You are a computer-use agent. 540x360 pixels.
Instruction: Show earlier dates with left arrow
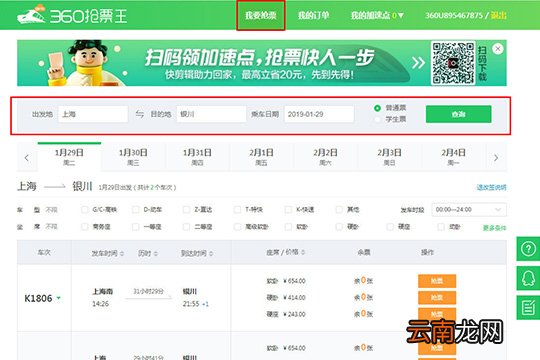tap(27, 158)
